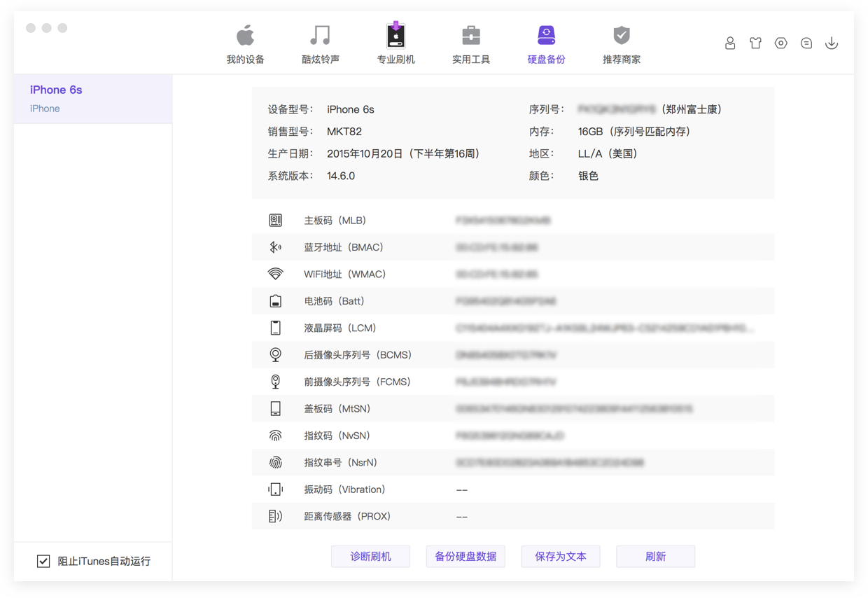Select iPhone 6s in device sidebar
868x598 pixels.
click(93, 99)
